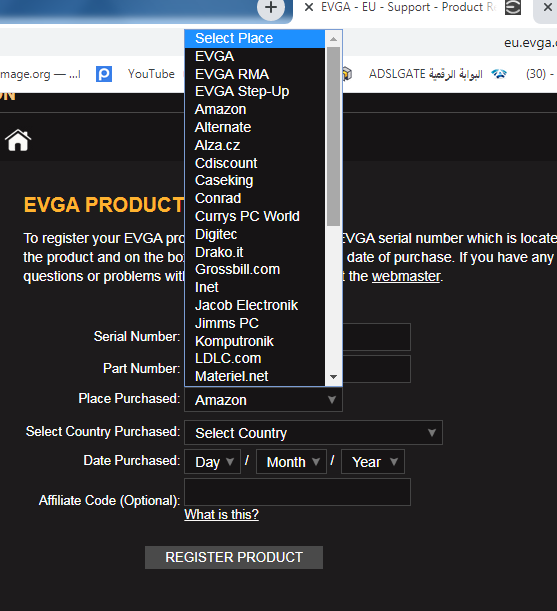Pick Inet as place purchased
Viewport: 557px width, 611px height.
point(255,288)
